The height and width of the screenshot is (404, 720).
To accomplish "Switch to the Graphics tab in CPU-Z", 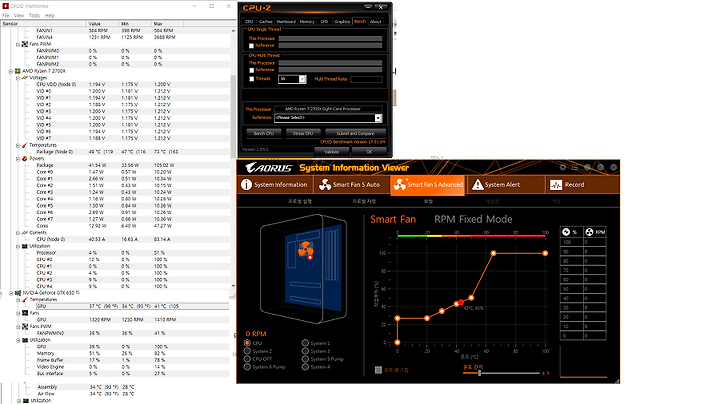I will [x=342, y=22].
